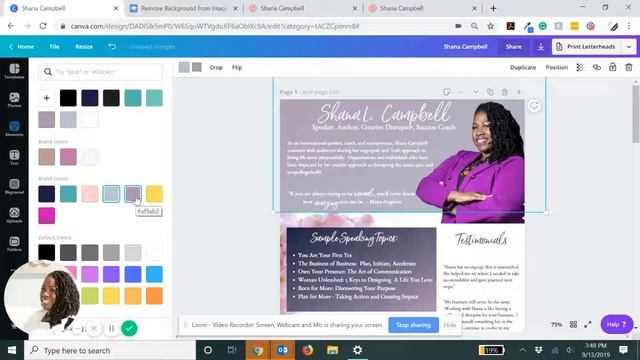Reload the page in Chrome
640x360 pixels.
(43, 26)
